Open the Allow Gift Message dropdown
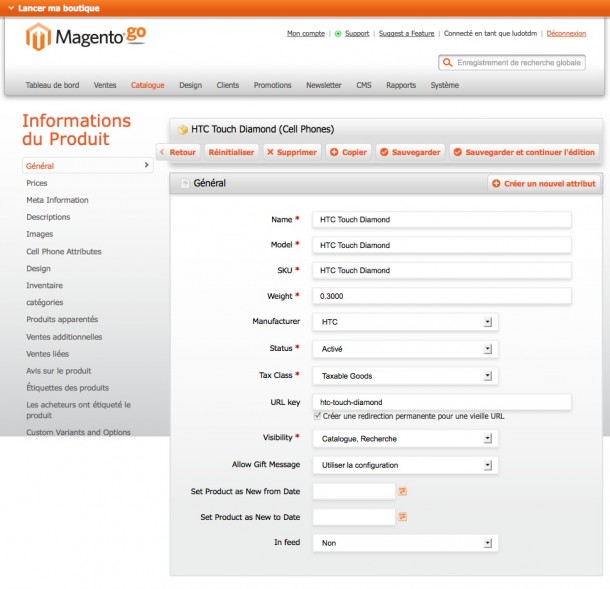The image size is (610, 589). point(405,465)
